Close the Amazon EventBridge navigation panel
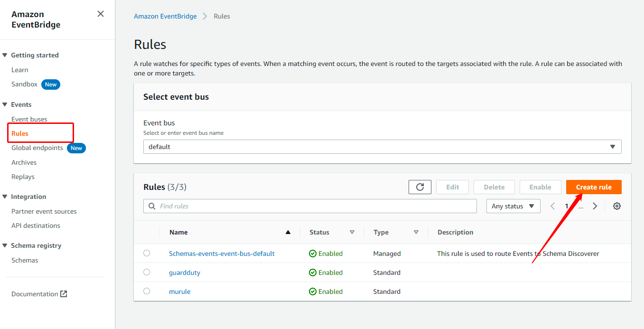Viewport: 644px width, 329px height. 101,14
